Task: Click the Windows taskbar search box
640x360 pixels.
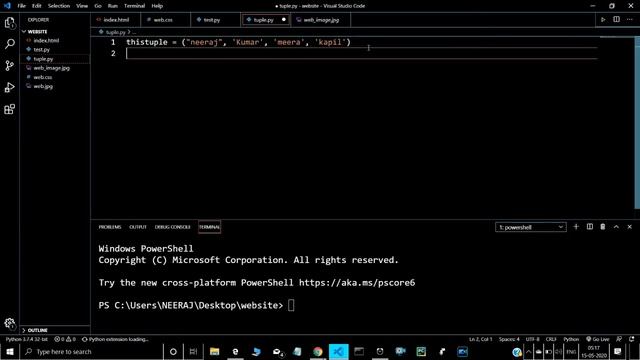Action: point(92,351)
